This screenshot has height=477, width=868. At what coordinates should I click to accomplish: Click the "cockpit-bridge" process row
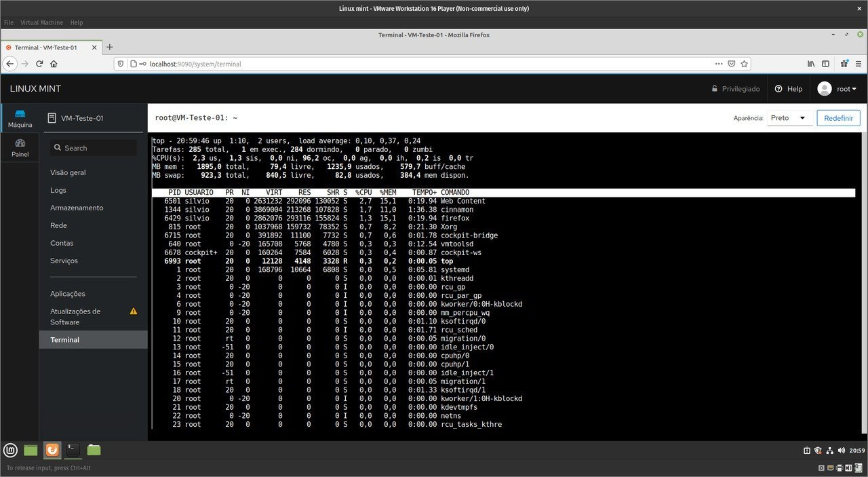coord(503,235)
